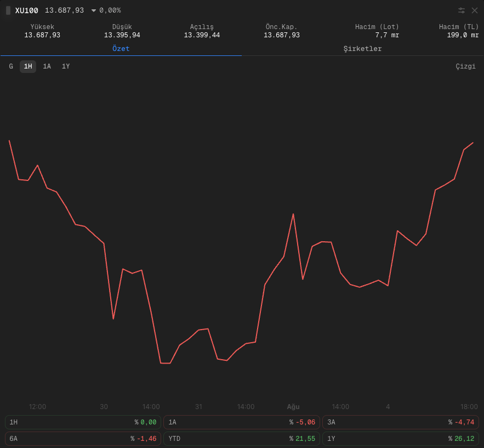Screen dimensions: 484x448
Task: Switch to the Şirketler tab
Action: tap(362, 48)
